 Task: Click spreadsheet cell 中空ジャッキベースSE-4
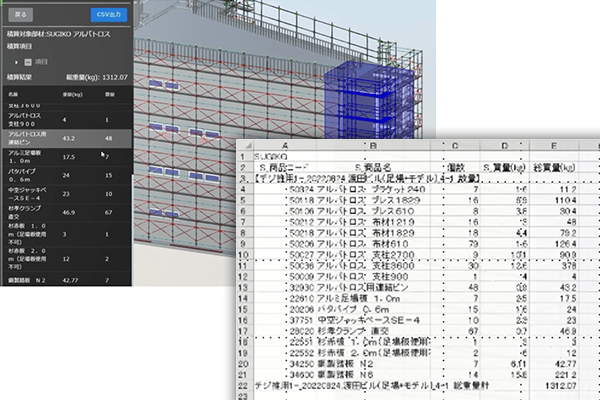tap(373, 320)
